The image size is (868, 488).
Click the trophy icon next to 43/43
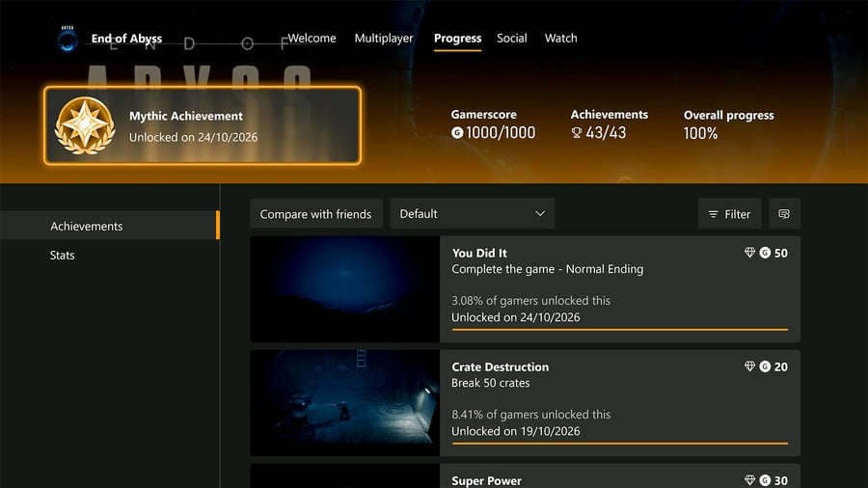577,133
